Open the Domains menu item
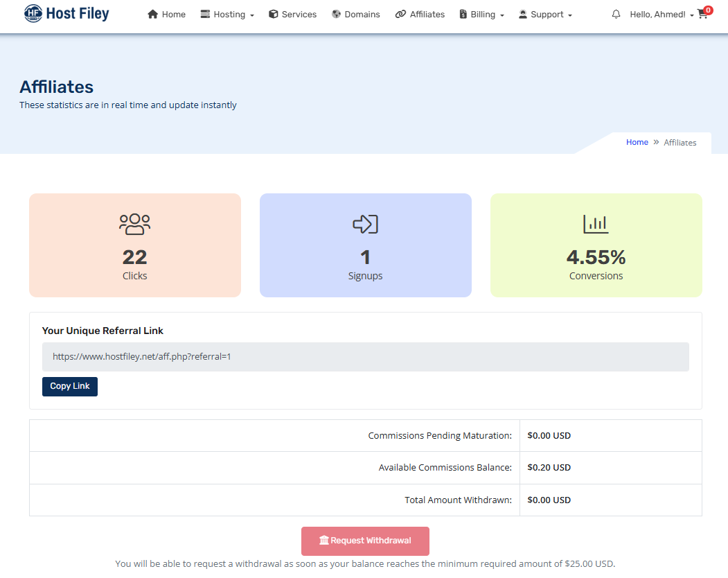Viewport: 728px width, 578px height. [x=362, y=15]
